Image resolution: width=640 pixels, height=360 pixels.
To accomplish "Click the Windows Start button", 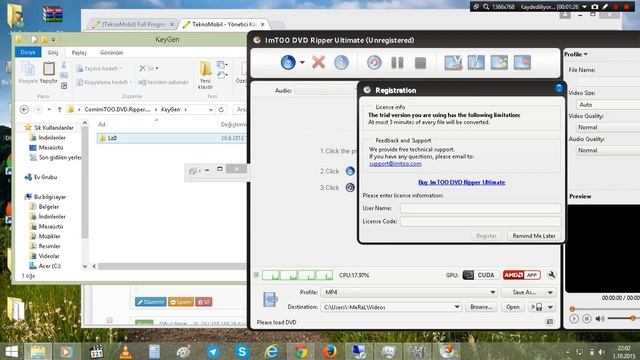I will point(11,351).
